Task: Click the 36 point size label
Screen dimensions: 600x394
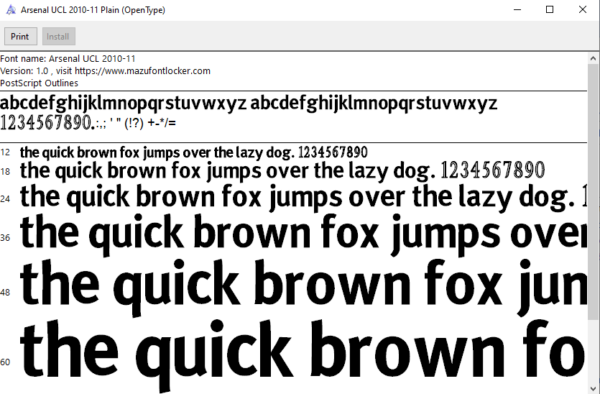Action: coord(5,238)
